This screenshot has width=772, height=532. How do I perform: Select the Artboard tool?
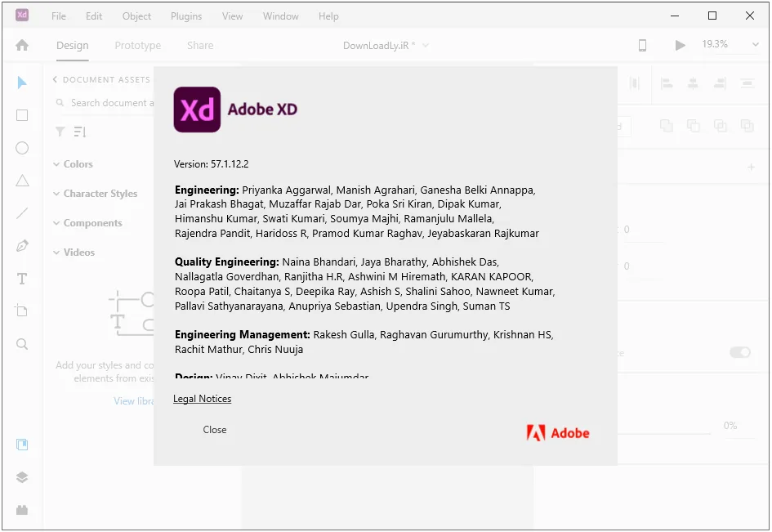22,311
